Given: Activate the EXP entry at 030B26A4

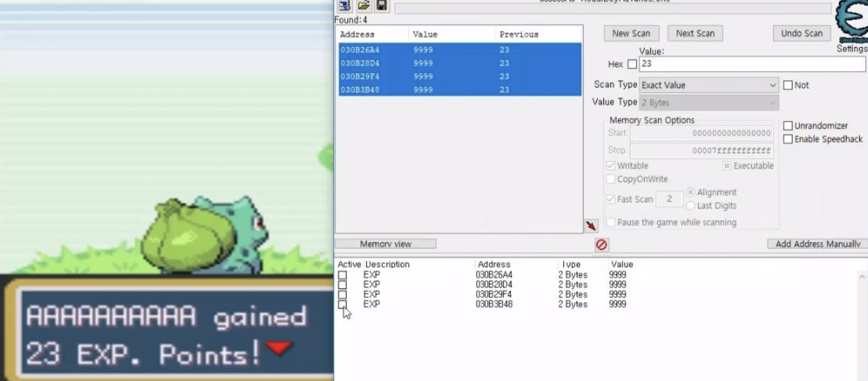Looking at the screenshot, I should [342, 275].
